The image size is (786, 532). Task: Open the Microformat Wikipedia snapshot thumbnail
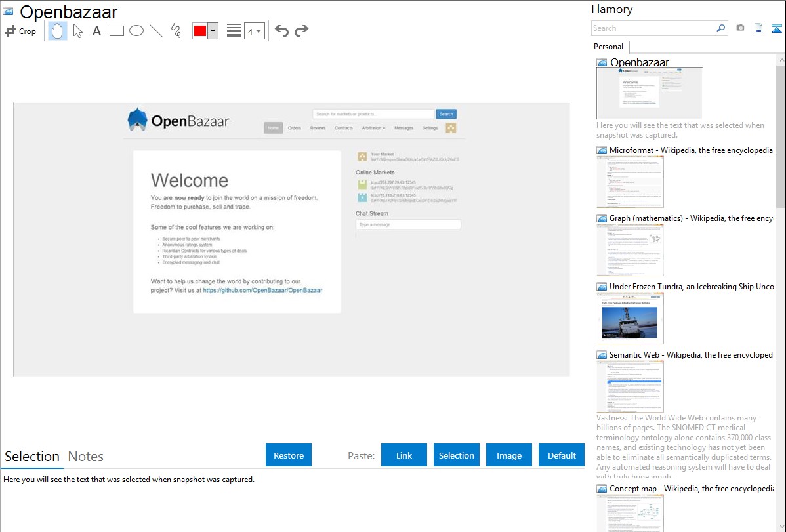click(630, 182)
